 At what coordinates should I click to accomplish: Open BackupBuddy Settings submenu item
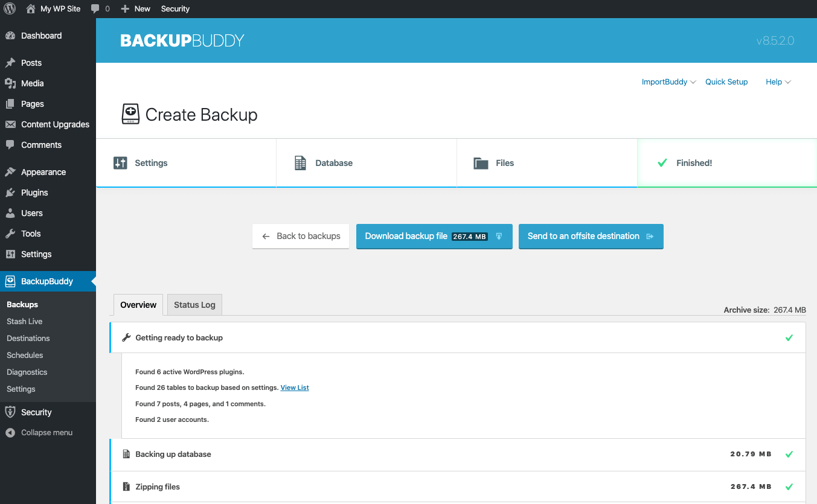(21, 389)
